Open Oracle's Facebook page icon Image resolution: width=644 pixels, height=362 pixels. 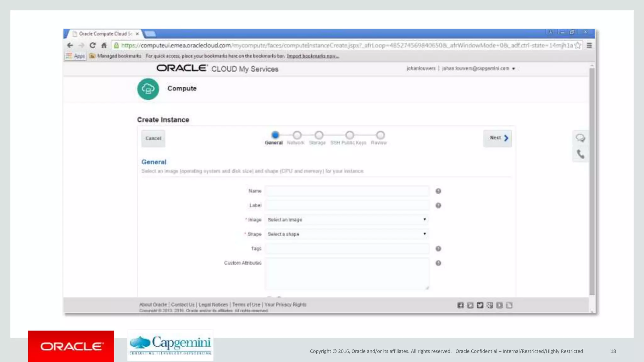point(460,305)
